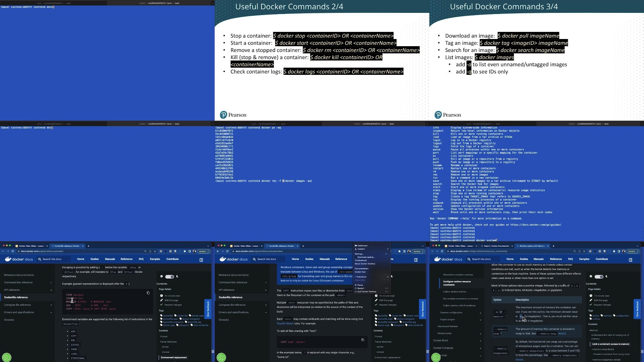Copy the 'COPY hom* /mydir/' code block
Viewport: 644px width, 362px height.
tap(363, 340)
